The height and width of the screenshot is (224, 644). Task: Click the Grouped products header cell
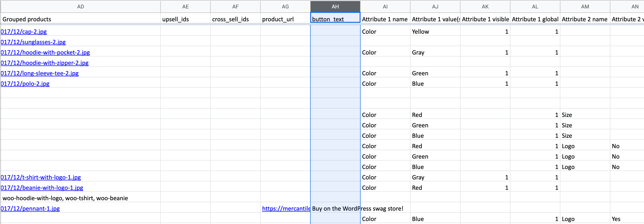point(81,19)
